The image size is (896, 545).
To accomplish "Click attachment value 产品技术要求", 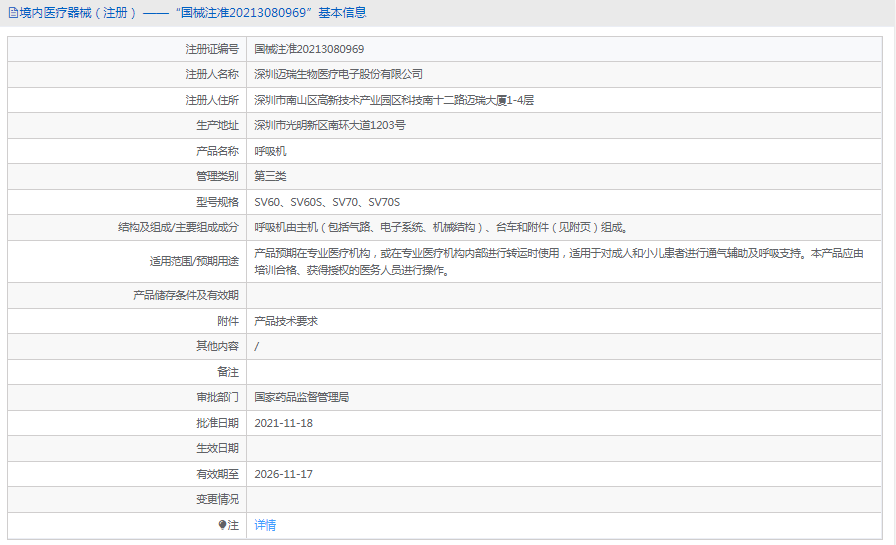I will [286, 321].
